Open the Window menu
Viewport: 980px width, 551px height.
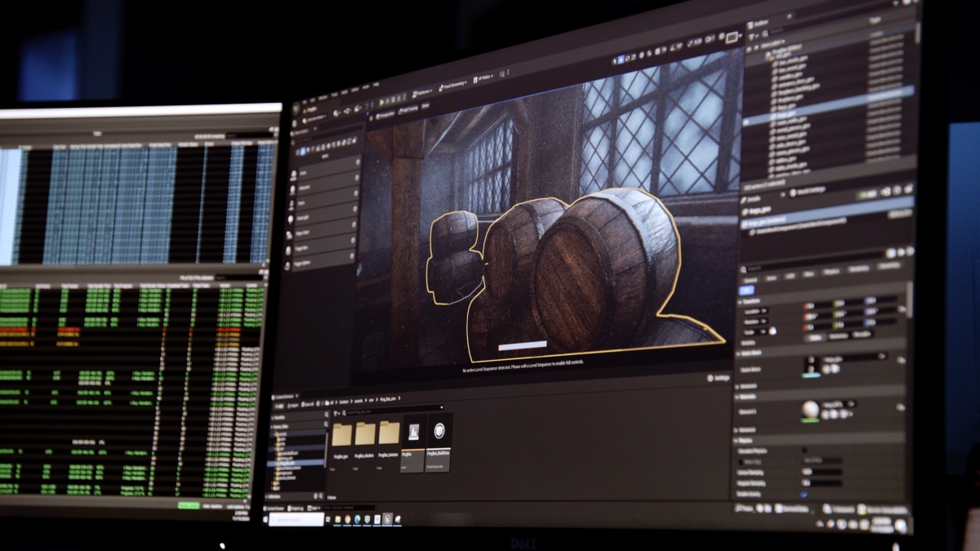coord(323,98)
